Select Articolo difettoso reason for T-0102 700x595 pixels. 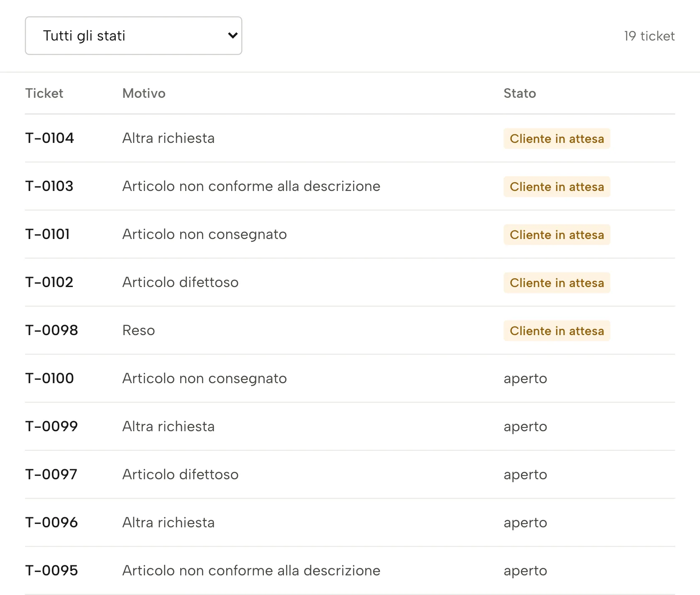click(180, 282)
